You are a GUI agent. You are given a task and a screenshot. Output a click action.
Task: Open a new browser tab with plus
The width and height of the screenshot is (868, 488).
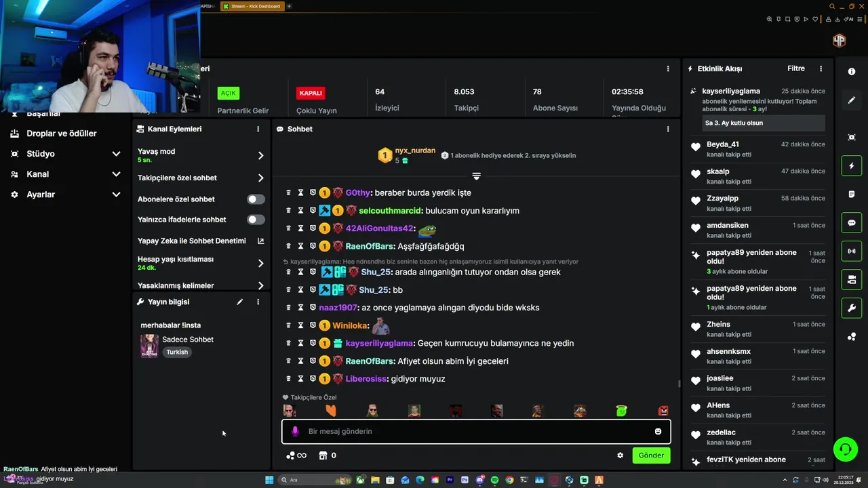(x=289, y=6)
